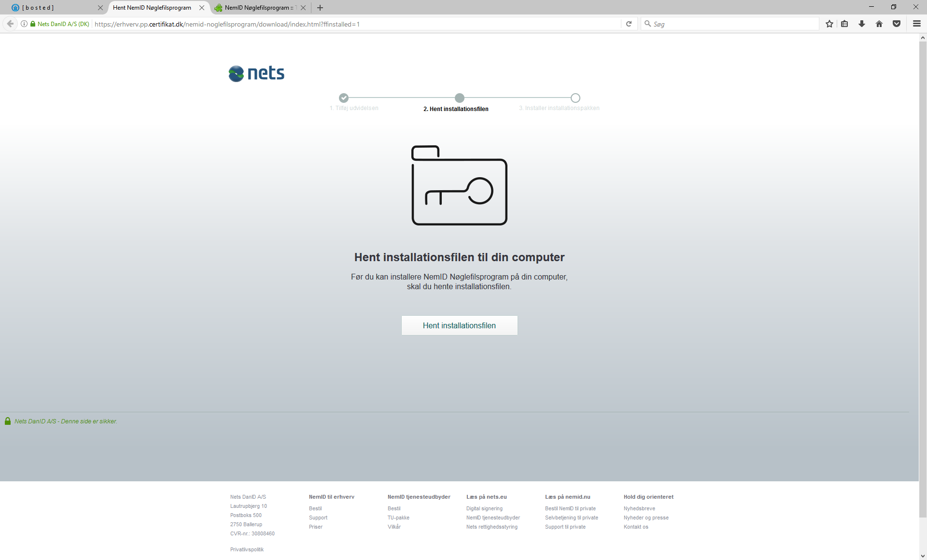Open Selvbetjening til private link

(572, 518)
